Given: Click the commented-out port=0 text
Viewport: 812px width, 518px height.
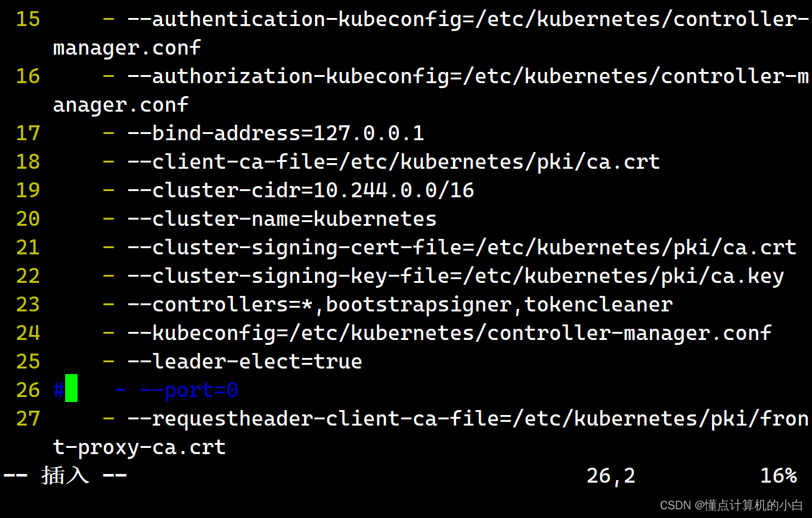Looking at the screenshot, I should point(189,390).
